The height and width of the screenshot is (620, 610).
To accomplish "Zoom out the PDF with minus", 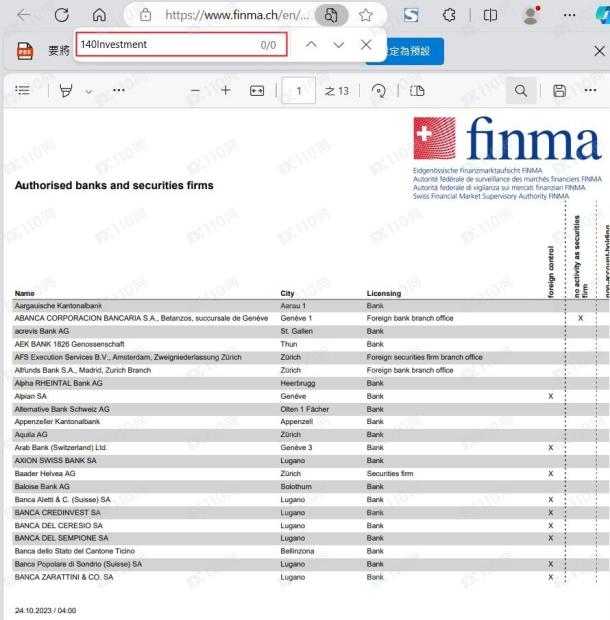I will pos(195,91).
